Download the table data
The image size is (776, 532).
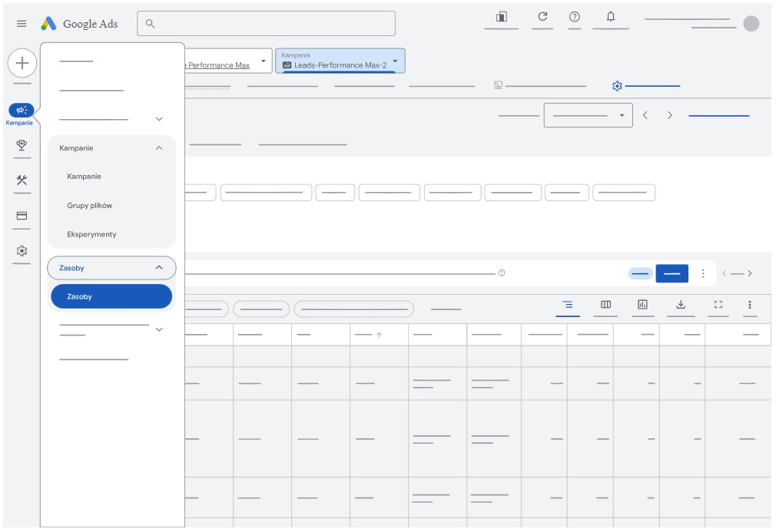click(680, 305)
